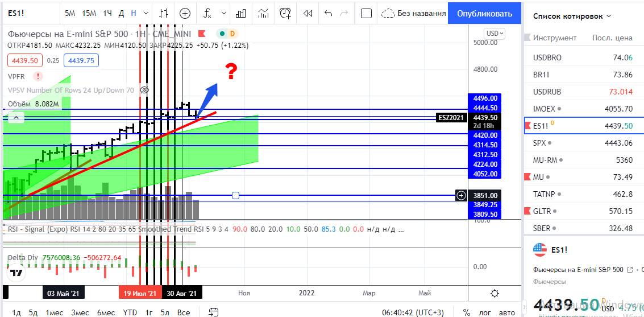The width and height of the screenshot is (644, 317).
Task: Select the 15M timeframe
Action: point(89,13)
